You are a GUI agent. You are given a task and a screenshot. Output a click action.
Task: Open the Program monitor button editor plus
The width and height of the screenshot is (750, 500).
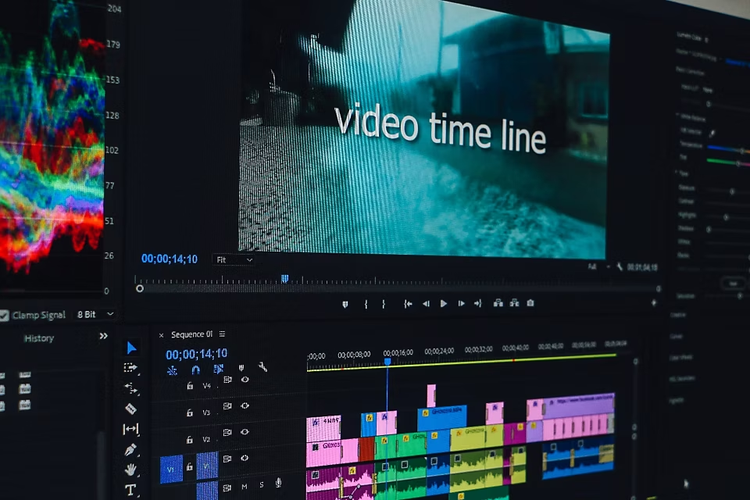point(653,302)
